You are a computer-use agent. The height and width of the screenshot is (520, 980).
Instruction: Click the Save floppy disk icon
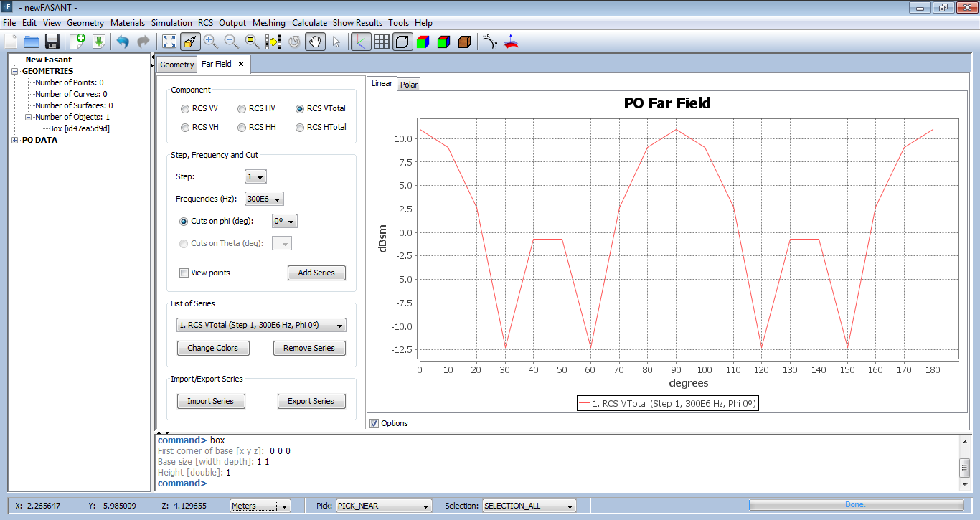[x=52, y=42]
